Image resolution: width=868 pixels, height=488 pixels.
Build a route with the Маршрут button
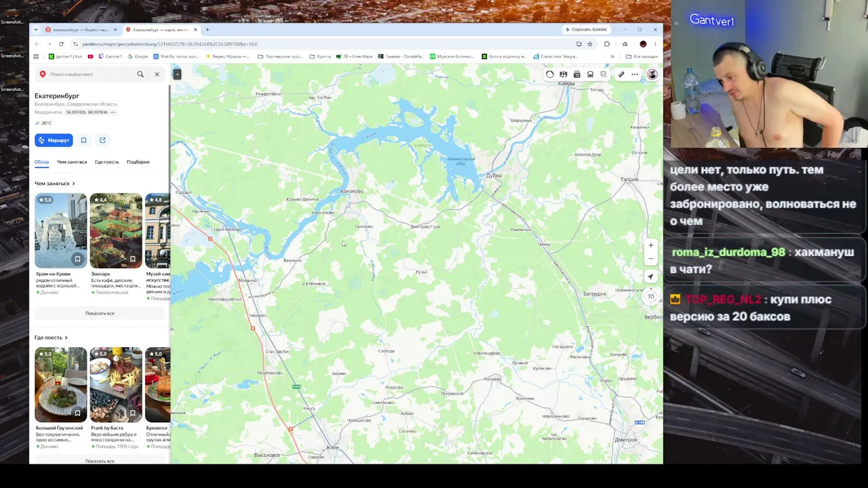[x=54, y=140]
